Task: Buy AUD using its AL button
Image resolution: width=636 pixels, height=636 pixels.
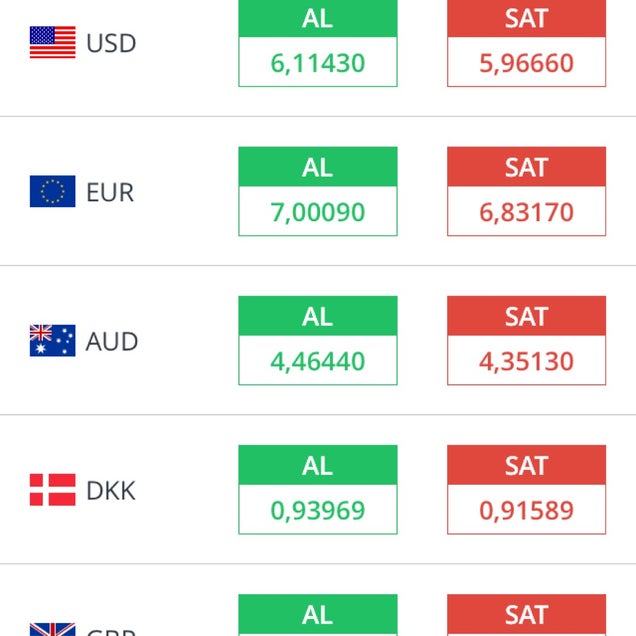Action: tap(318, 316)
